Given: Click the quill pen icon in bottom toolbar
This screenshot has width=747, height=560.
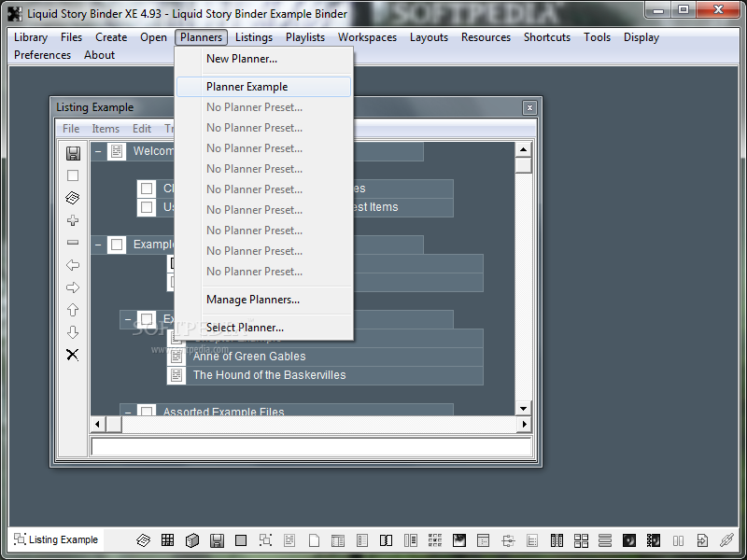Looking at the screenshot, I should [727, 540].
